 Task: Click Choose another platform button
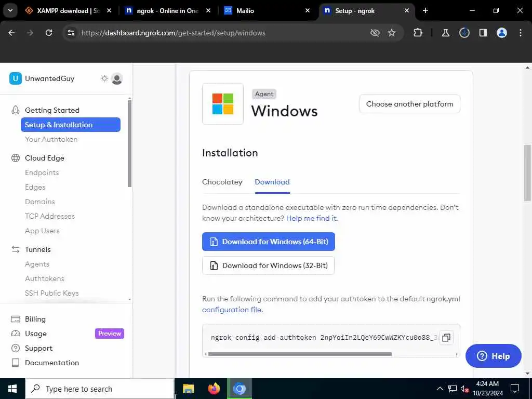point(409,104)
